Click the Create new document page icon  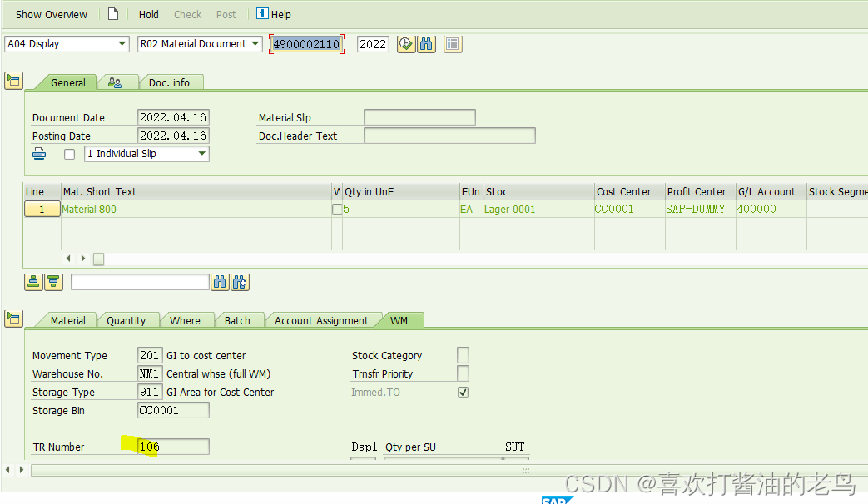pos(114,14)
